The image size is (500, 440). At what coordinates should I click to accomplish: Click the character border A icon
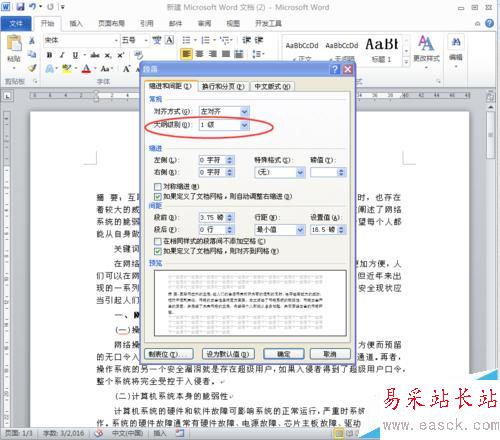coord(170,40)
